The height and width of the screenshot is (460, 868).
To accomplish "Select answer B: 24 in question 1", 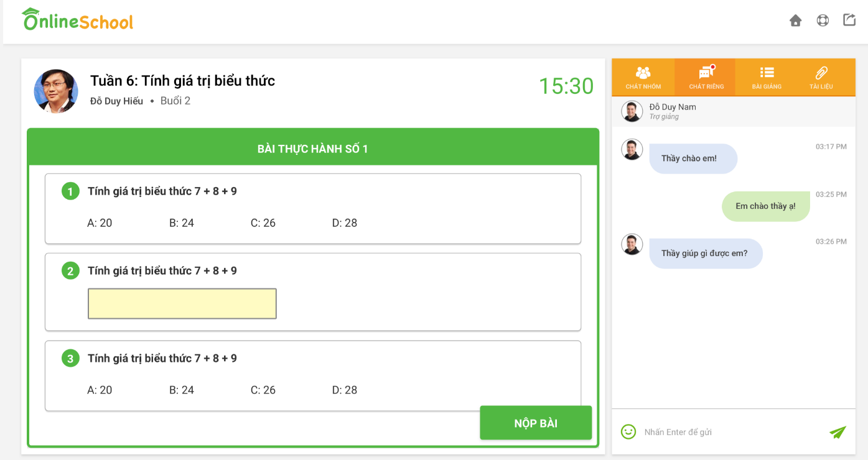I will click(182, 223).
